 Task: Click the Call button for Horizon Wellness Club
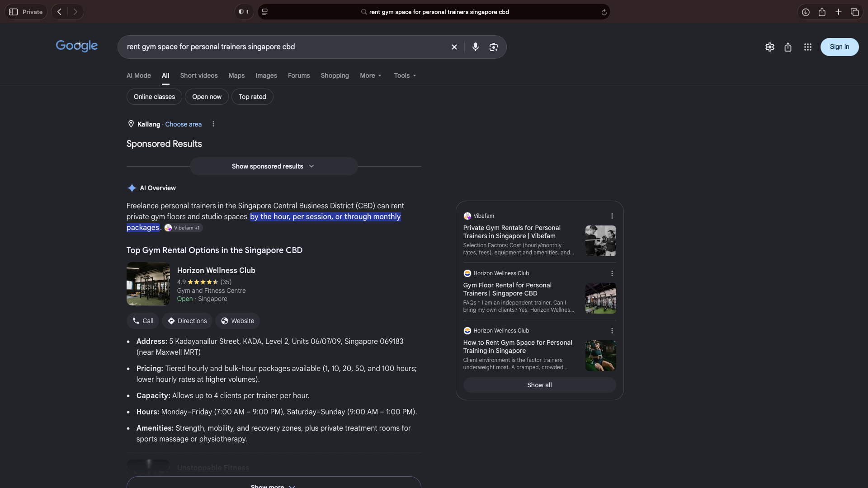[143, 321]
